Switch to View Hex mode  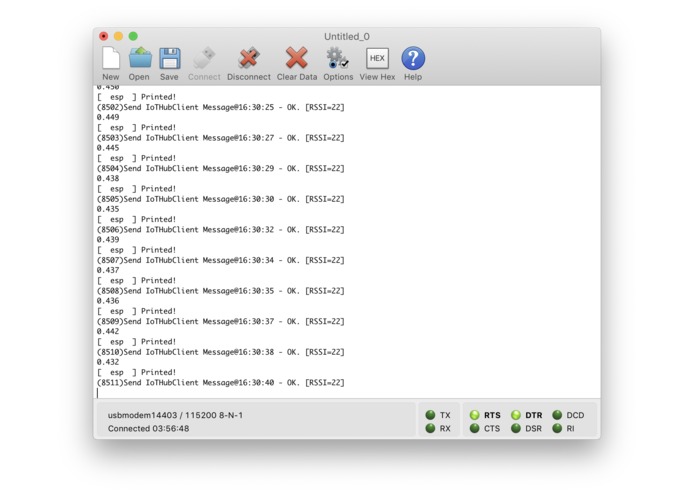point(377,58)
